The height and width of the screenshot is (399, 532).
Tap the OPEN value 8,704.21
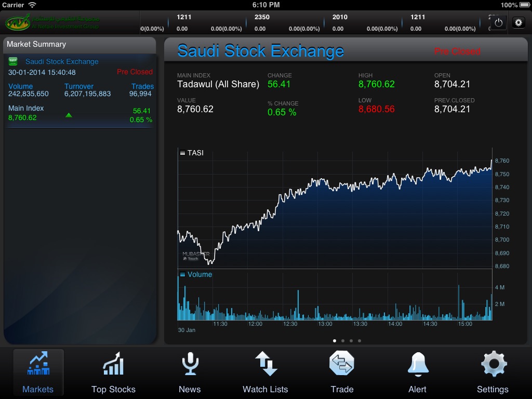point(453,84)
